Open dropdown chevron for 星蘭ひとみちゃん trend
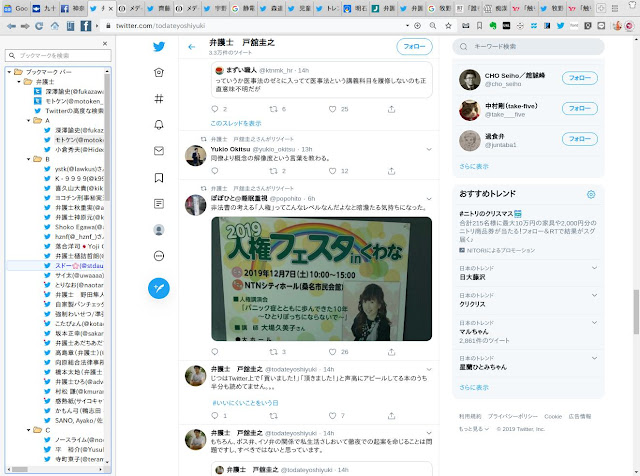The image size is (640, 476). tap(594, 358)
